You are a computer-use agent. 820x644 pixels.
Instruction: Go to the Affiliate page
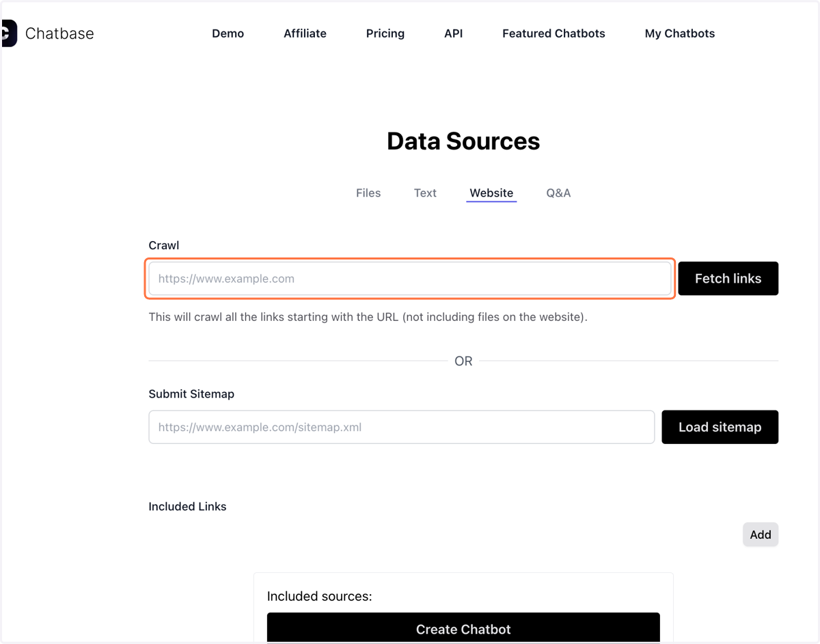click(x=305, y=33)
